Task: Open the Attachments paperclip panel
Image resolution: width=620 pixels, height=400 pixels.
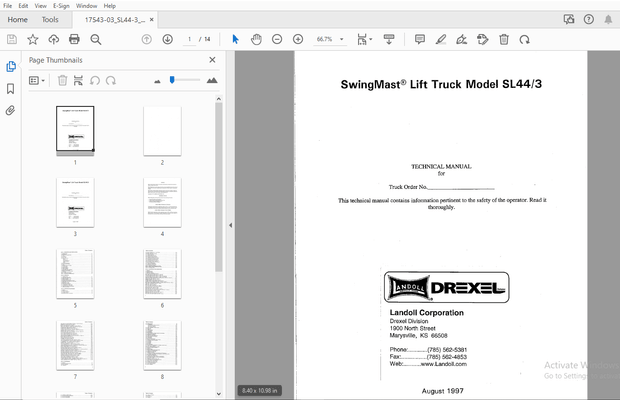Action: coord(11,110)
